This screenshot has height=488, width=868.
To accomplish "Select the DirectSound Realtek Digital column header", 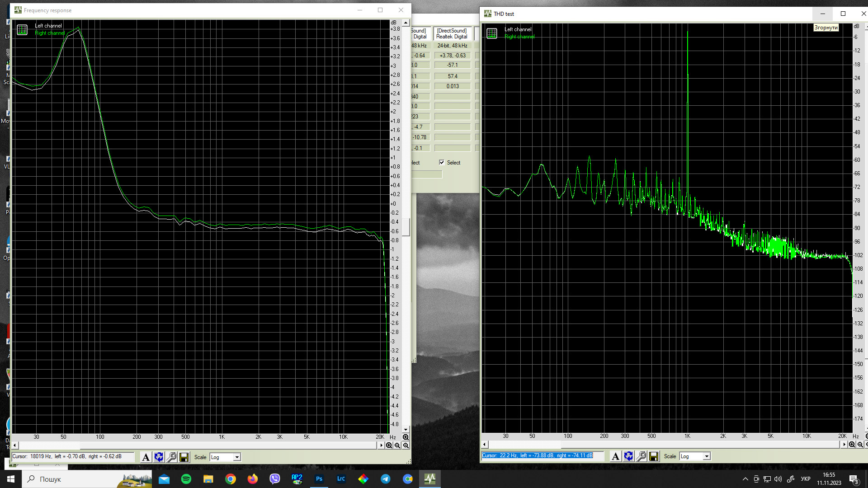I will point(452,34).
